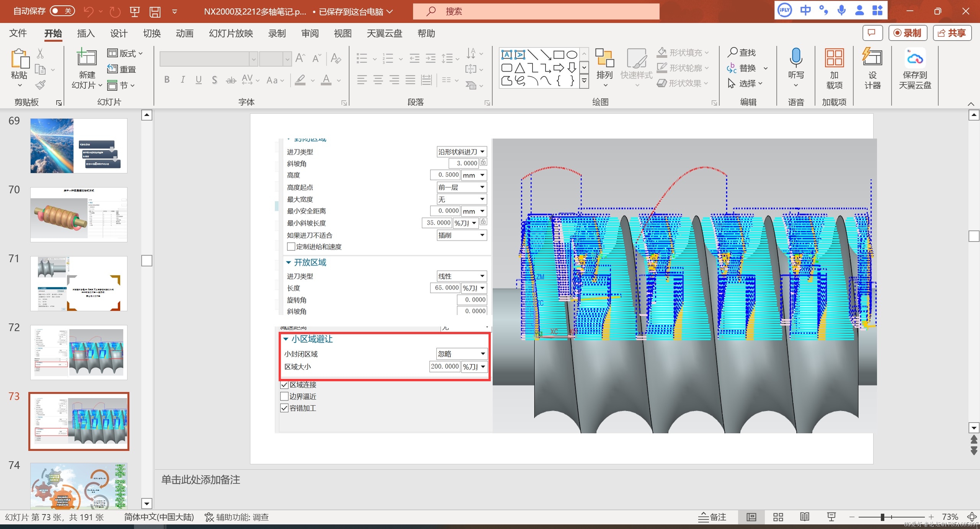Image resolution: width=980 pixels, height=529 pixels.
Task: Click the search box in title bar
Action: coord(536,11)
